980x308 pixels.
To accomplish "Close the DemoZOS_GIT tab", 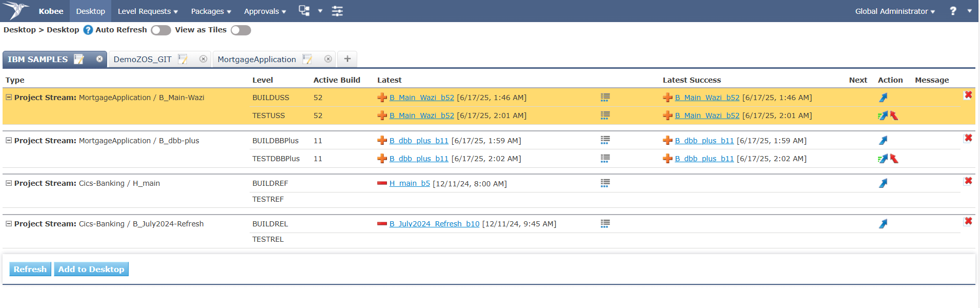I will tap(203, 59).
